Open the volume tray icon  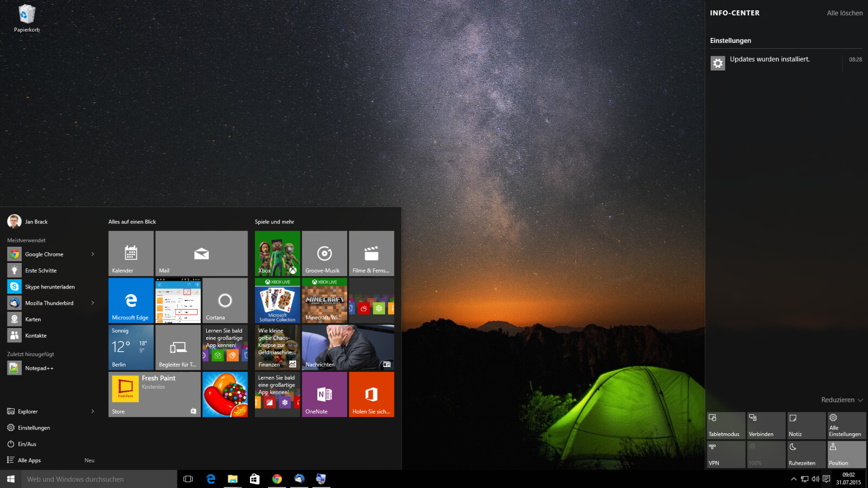(815, 479)
